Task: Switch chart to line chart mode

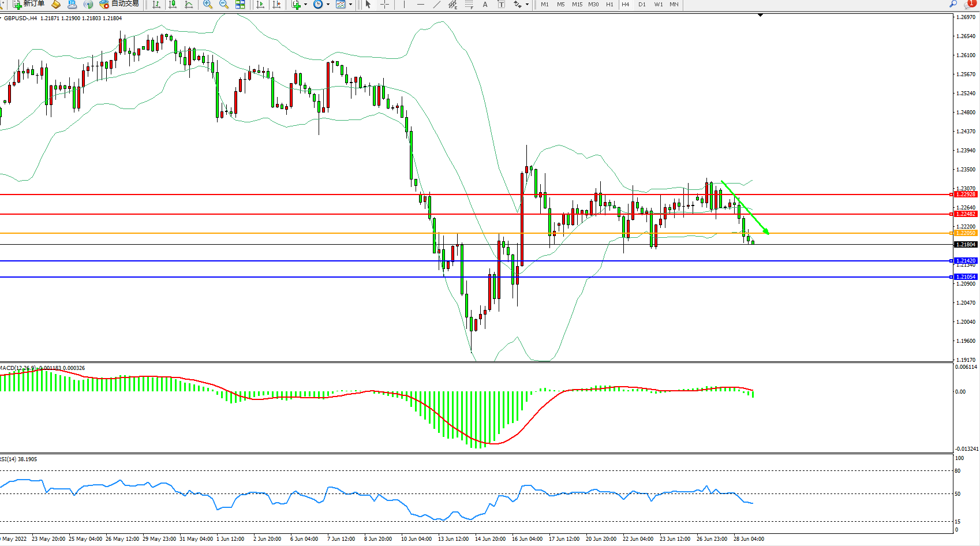Action: coord(189,5)
